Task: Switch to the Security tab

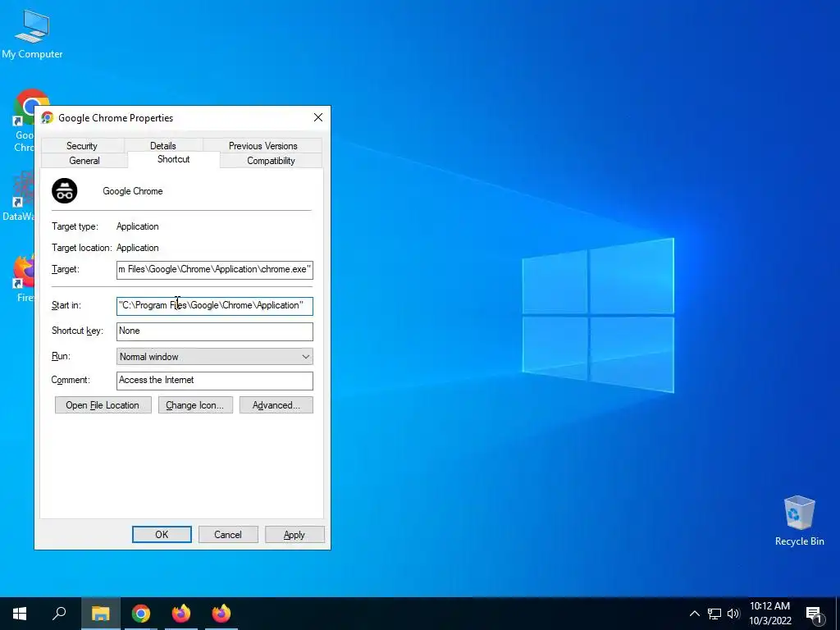Action: point(82,146)
